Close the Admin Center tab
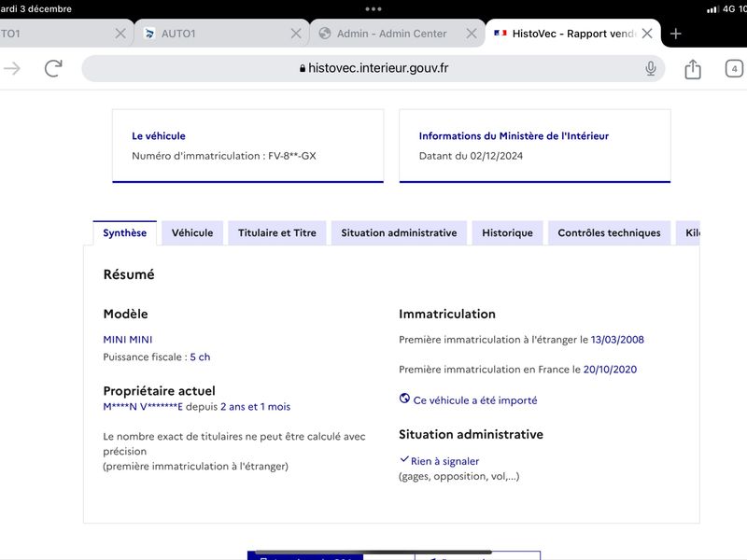 click(472, 34)
